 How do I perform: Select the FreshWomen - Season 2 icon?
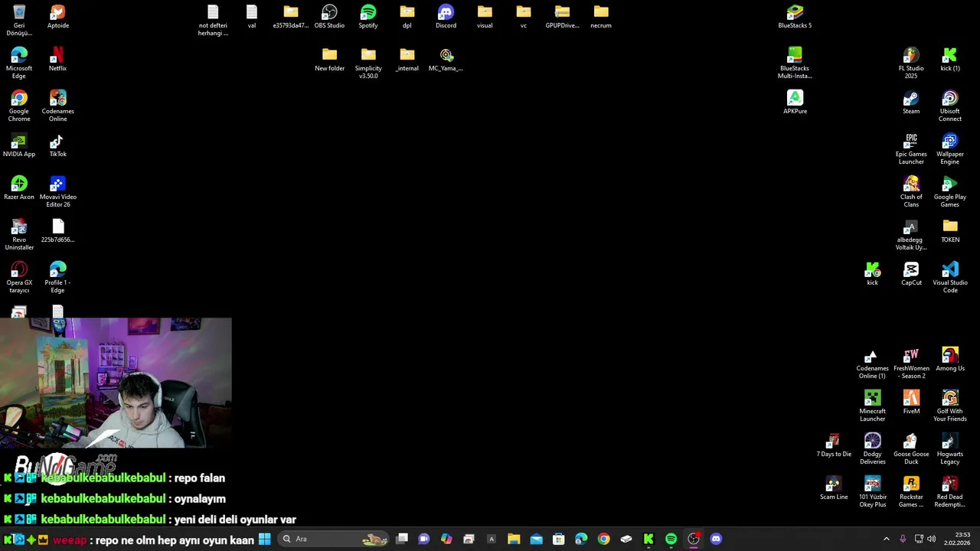[911, 364]
